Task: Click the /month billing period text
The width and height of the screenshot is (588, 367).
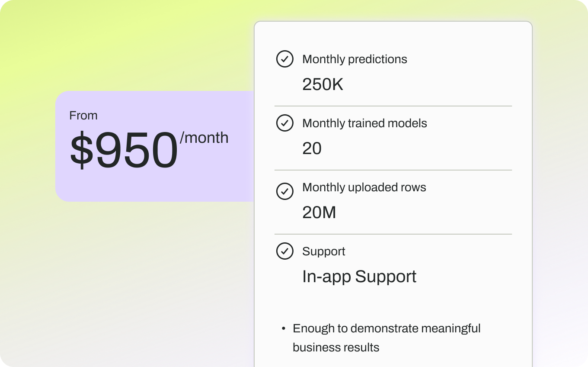Action: coord(204,138)
